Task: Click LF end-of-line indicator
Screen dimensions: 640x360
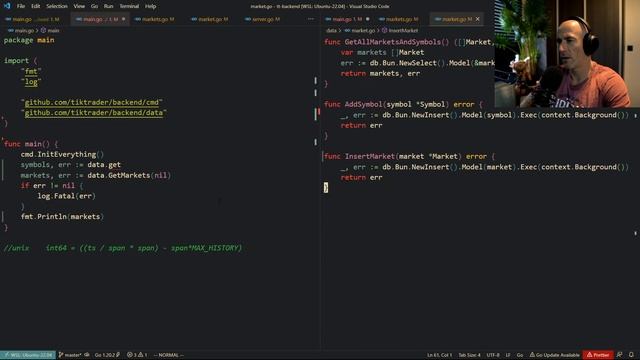Action: 508,355
